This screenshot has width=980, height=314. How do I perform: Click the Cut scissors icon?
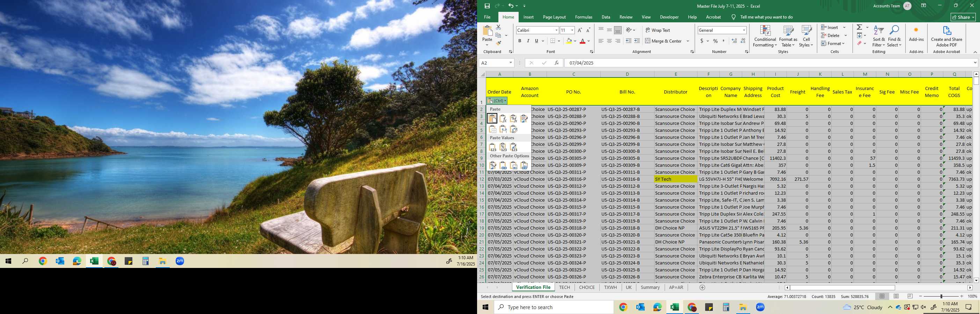click(498, 27)
